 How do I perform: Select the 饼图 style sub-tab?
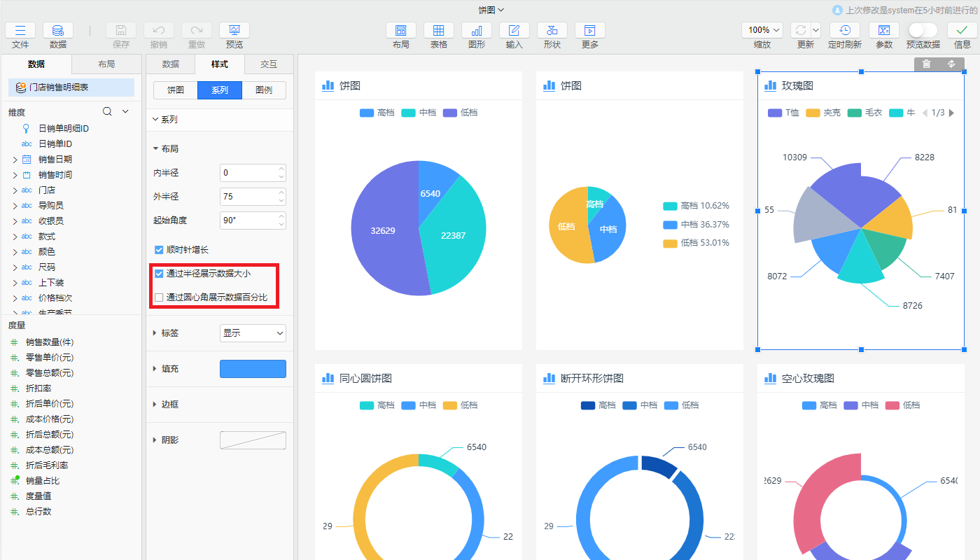pyautogui.click(x=176, y=90)
